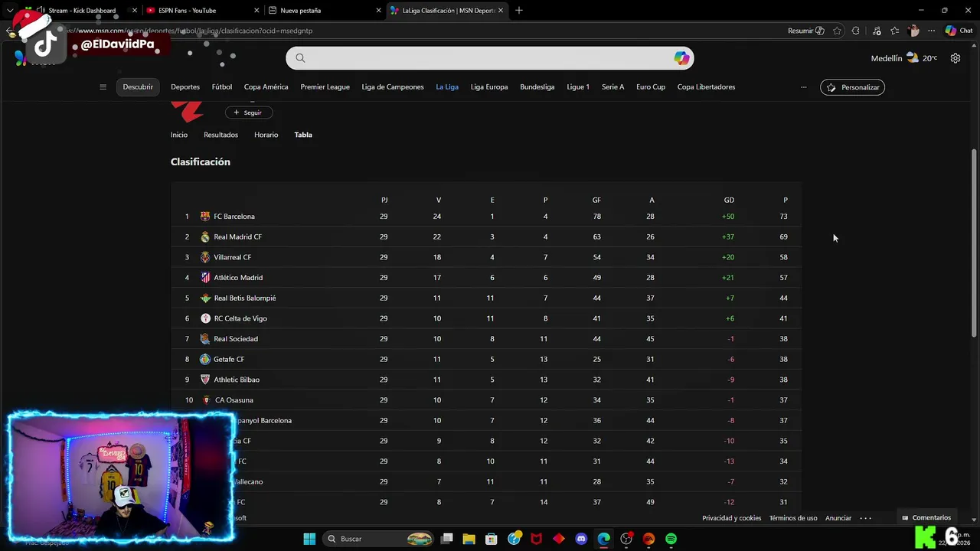The width and height of the screenshot is (980, 551).
Task: Click the Personalizar button
Action: pos(852,87)
